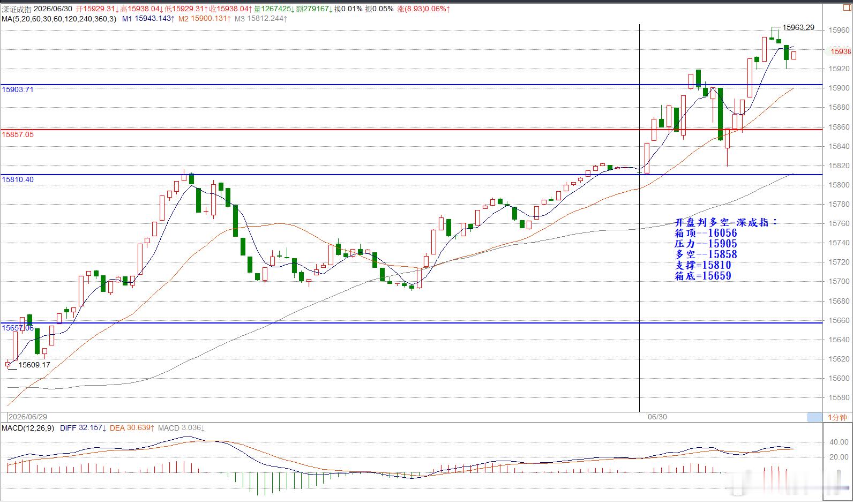The width and height of the screenshot is (853, 504).
Task: Click the current price tag 15938 on the price axis
Action: (x=840, y=51)
